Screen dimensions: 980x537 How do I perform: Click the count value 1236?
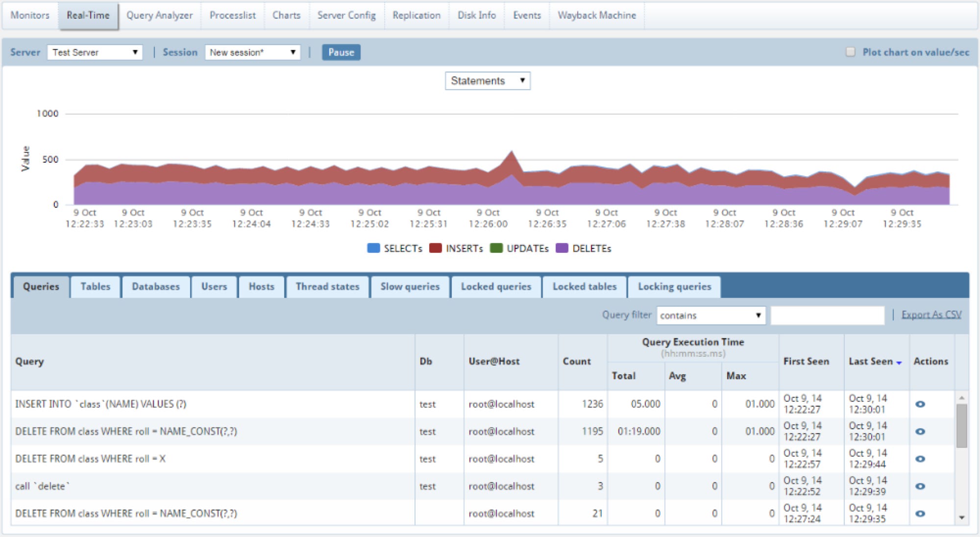[x=592, y=404]
